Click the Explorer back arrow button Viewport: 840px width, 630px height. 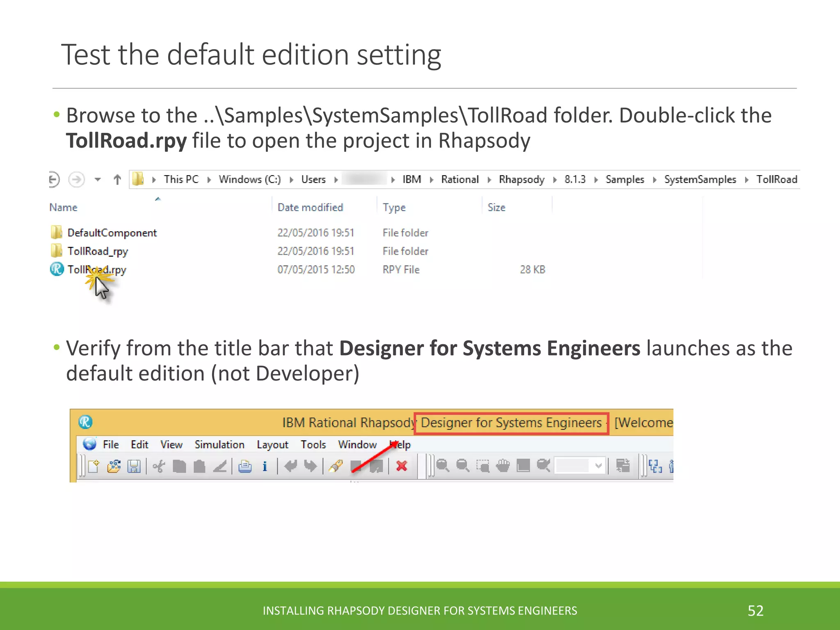[54, 179]
